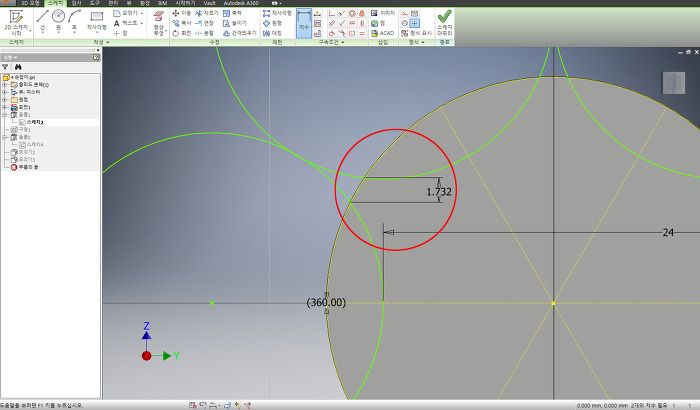Open the 3D 모형 ribbon tab
Image resolution: width=700 pixels, height=410 pixels.
click(x=30, y=3)
